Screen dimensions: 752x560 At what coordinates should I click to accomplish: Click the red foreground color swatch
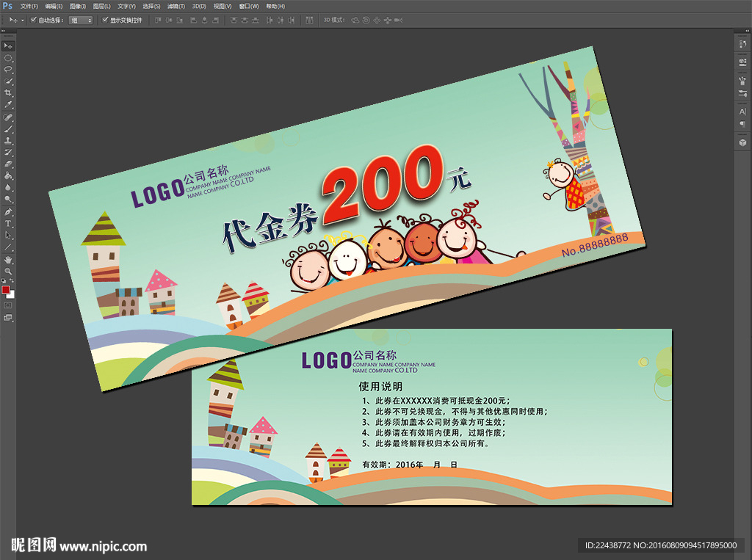(x=6, y=290)
